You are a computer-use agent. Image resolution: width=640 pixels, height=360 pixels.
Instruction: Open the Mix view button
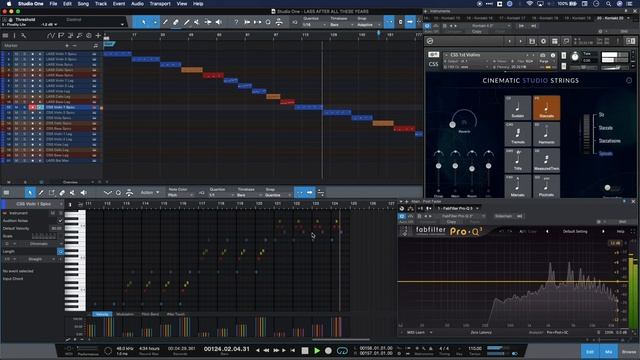609,351
